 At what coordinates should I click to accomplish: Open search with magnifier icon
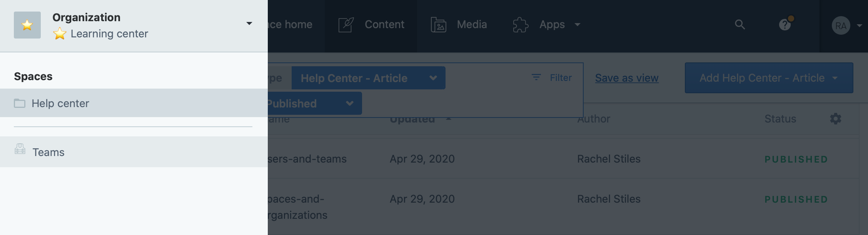coord(739,24)
